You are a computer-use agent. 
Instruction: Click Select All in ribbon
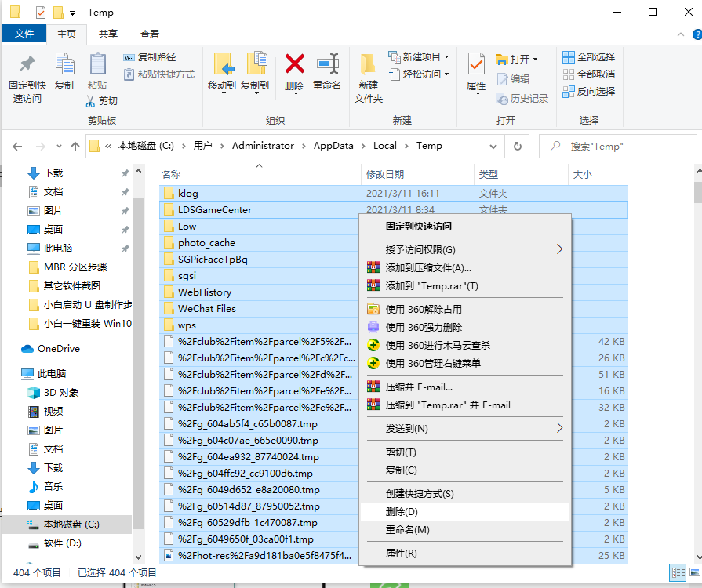point(588,57)
